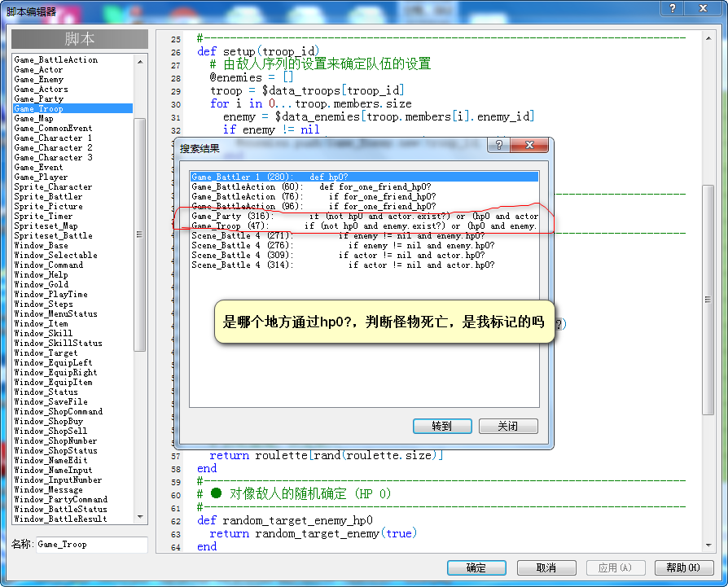Click the code editor scroll down arrow
The width and height of the screenshot is (728, 587).
(x=708, y=545)
